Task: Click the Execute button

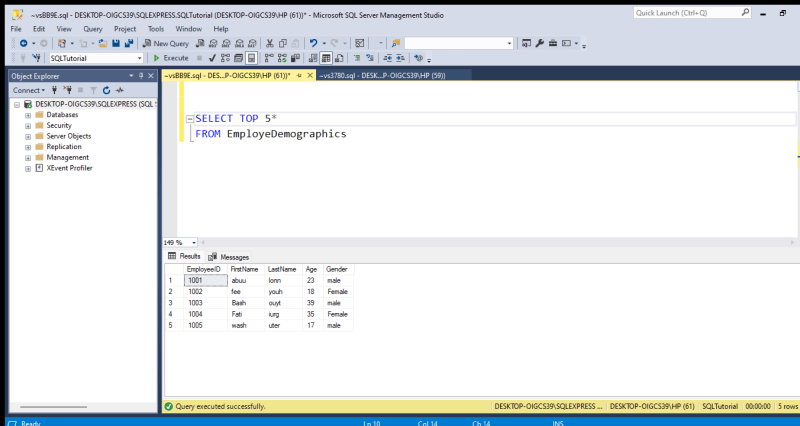Action: (x=171, y=58)
